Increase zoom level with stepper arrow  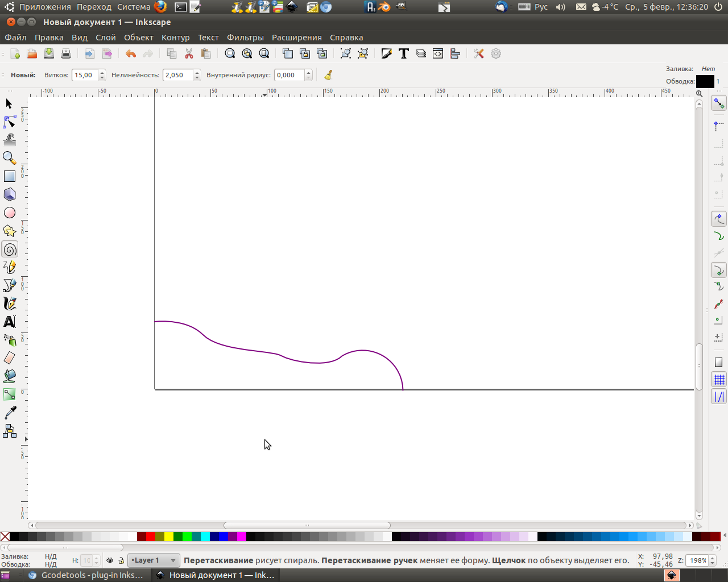[x=712, y=558]
